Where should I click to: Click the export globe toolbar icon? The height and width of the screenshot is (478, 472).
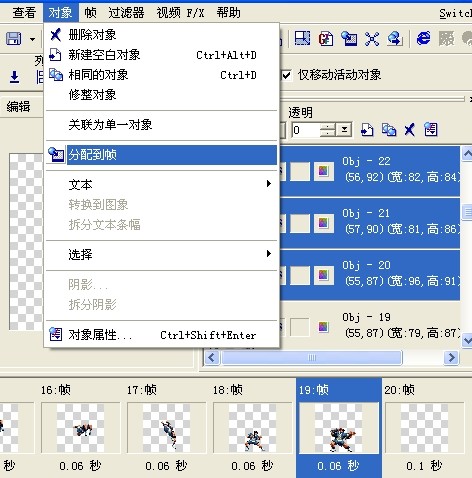(x=395, y=39)
